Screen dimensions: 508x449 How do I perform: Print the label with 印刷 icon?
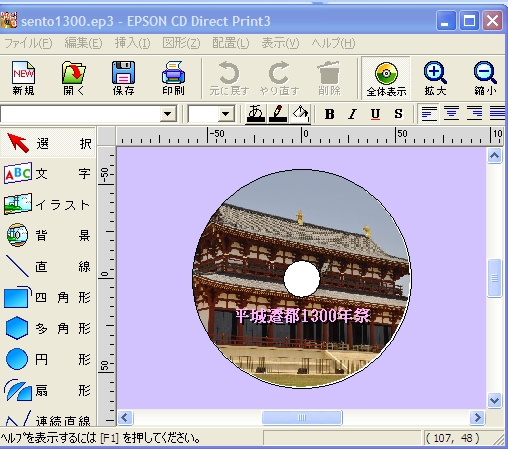point(173,78)
